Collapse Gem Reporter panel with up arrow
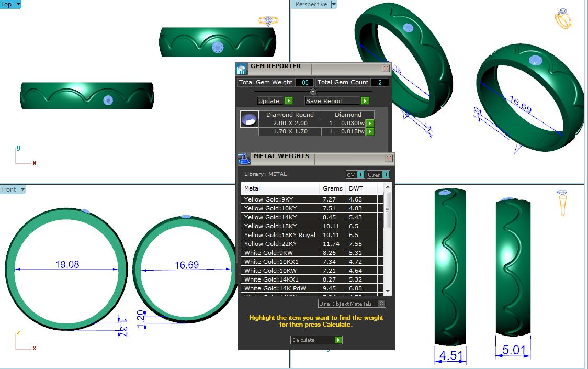The height and width of the screenshot is (369, 588). (x=313, y=92)
